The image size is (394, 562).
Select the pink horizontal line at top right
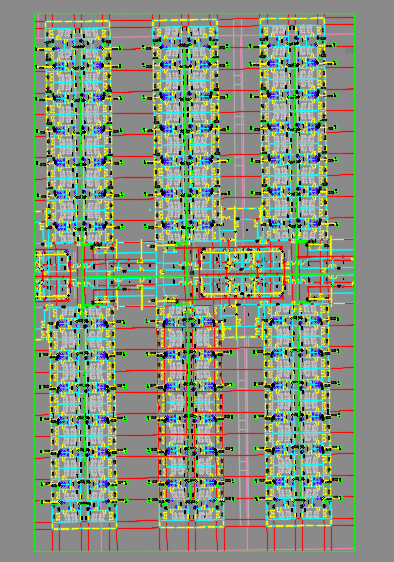click(x=339, y=34)
